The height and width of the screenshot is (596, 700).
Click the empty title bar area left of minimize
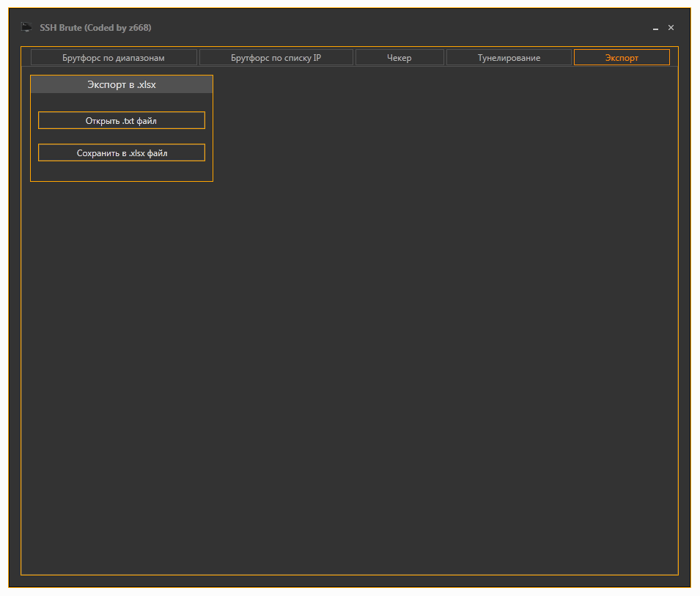coord(403,28)
